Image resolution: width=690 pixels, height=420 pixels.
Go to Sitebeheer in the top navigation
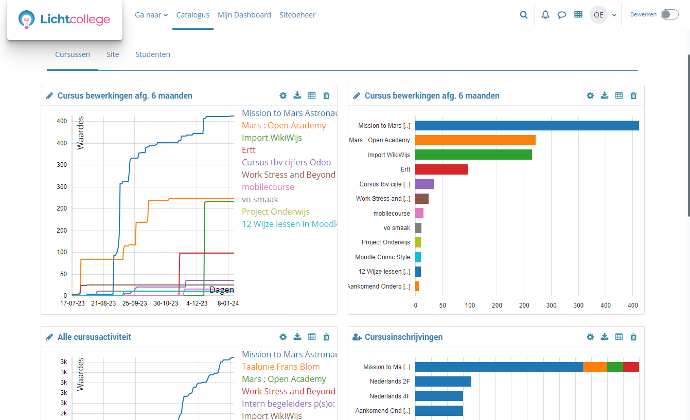coord(301,15)
